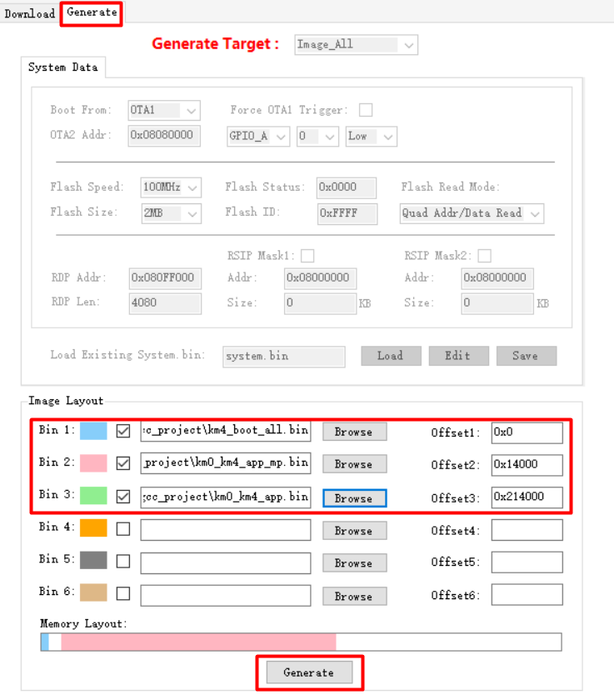Click the RDP Len 4080 field

(x=165, y=303)
